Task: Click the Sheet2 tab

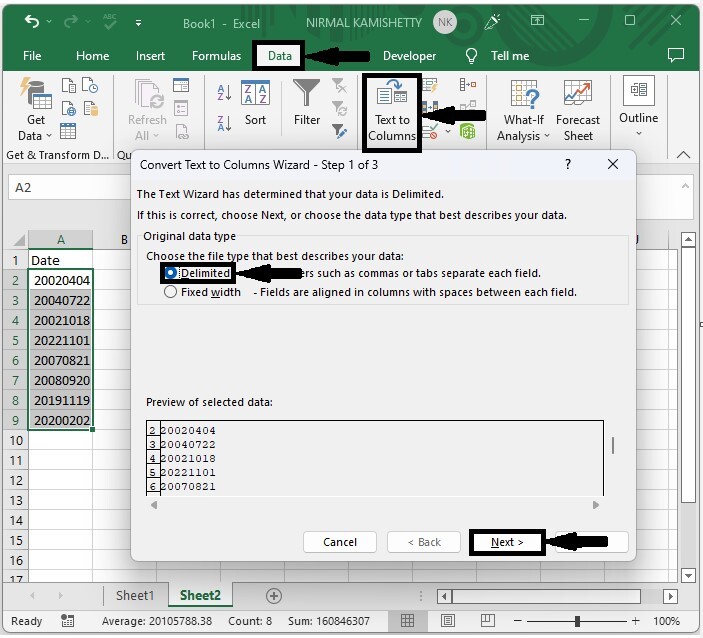Action: 200,595
